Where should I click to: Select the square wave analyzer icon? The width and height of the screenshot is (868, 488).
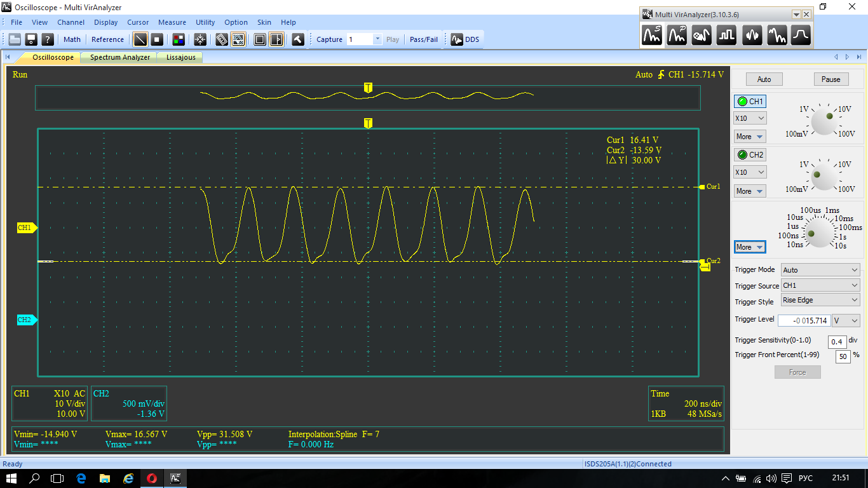(x=726, y=36)
